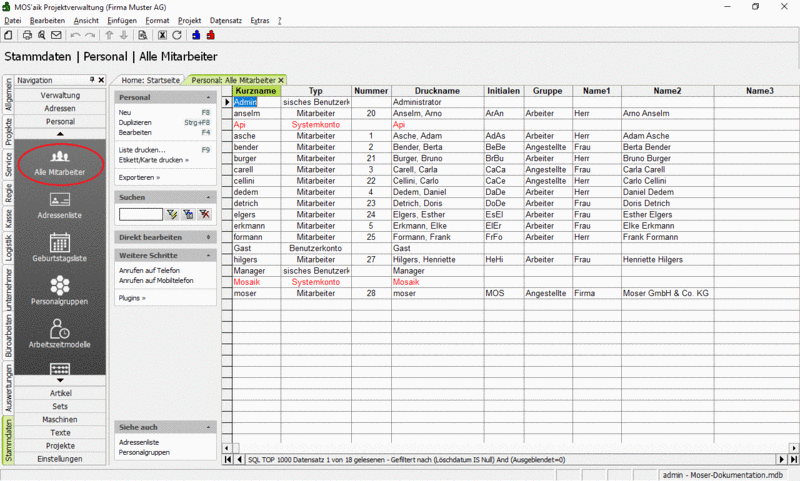
Task: Open Arbeitszeitmodelle navigation icon
Action: pyautogui.click(x=60, y=334)
